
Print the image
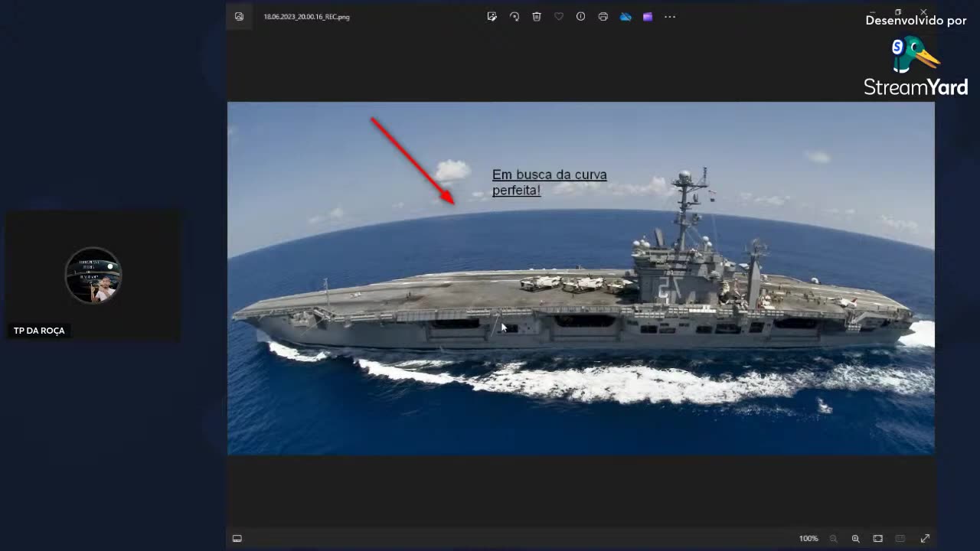(x=603, y=16)
